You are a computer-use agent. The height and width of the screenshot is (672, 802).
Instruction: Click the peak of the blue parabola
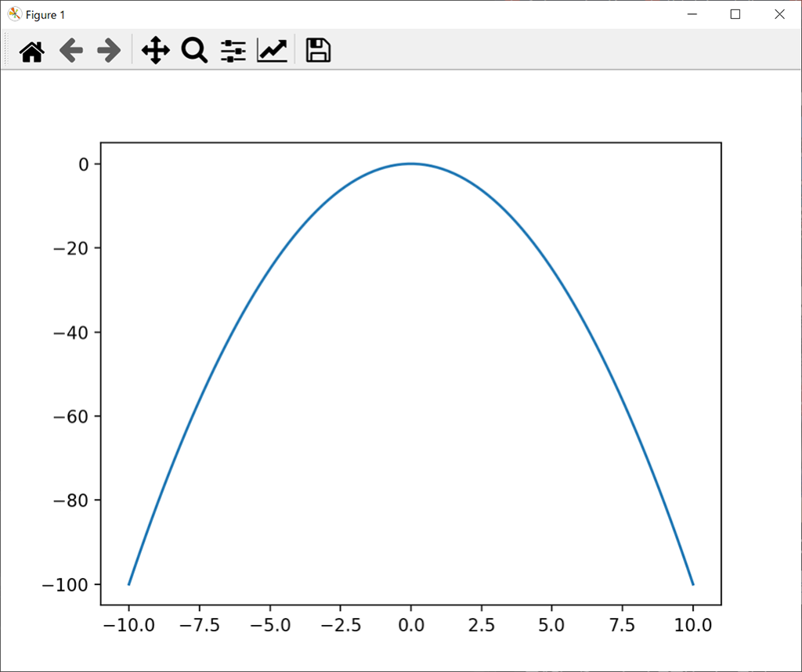point(411,164)
